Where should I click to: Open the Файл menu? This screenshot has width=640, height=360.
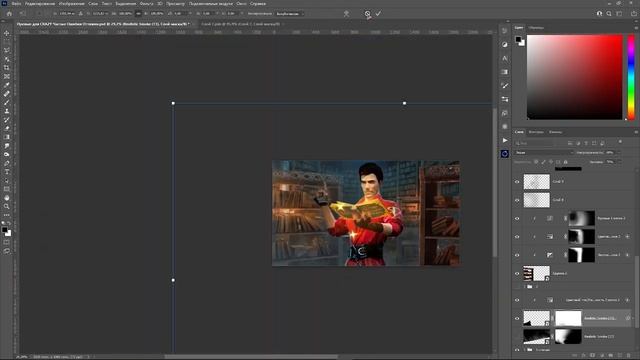pyautogui.click(x=16, y=4)
